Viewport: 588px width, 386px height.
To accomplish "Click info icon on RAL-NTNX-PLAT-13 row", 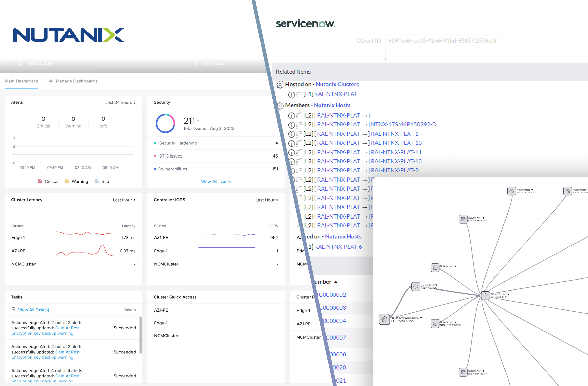I will tap(292, 162).
